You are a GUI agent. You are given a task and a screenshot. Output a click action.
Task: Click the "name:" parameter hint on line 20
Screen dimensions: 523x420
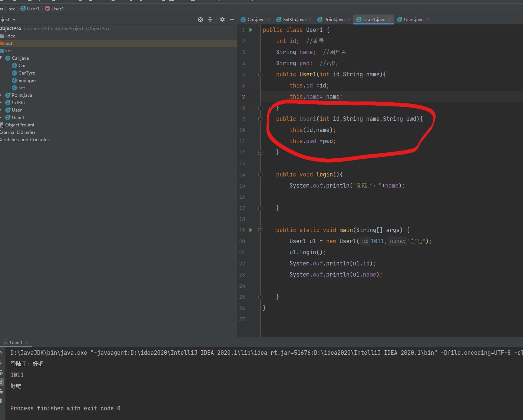tap(397, 241)
